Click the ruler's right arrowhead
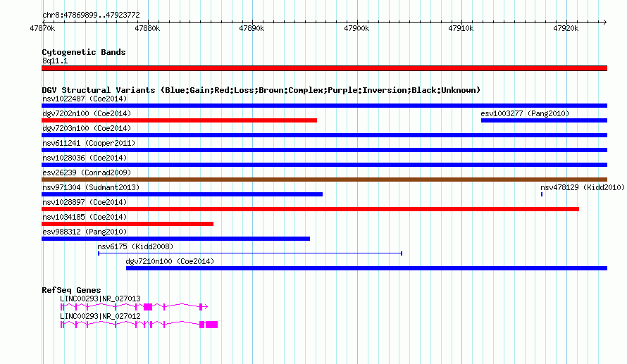 click(605, 22)
